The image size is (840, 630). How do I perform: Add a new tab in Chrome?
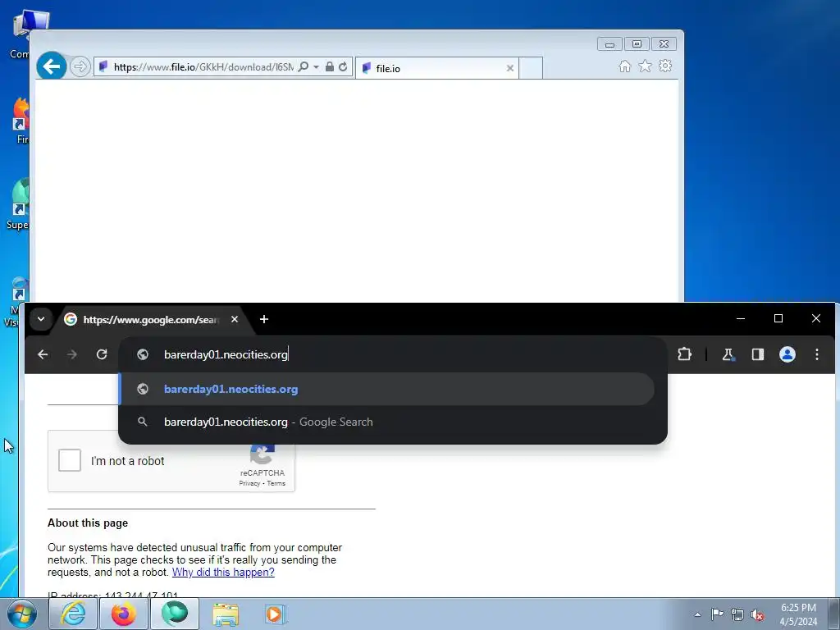coord(263,319)
